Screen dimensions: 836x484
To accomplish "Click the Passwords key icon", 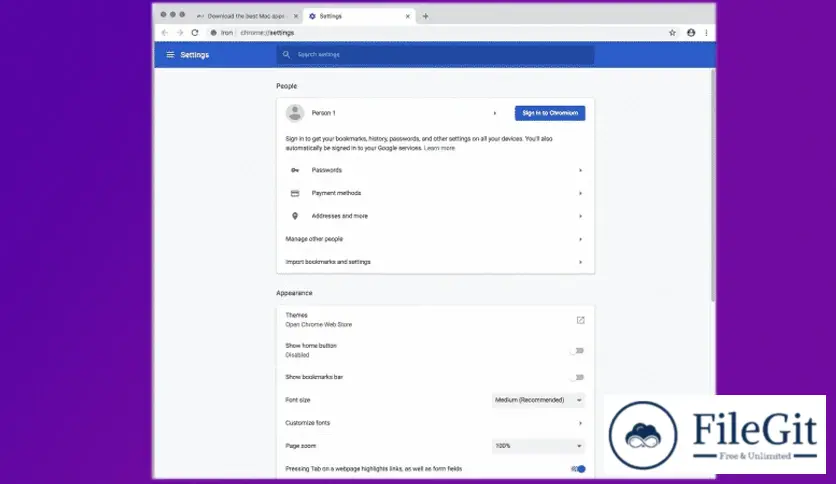I will click(295, 170).
